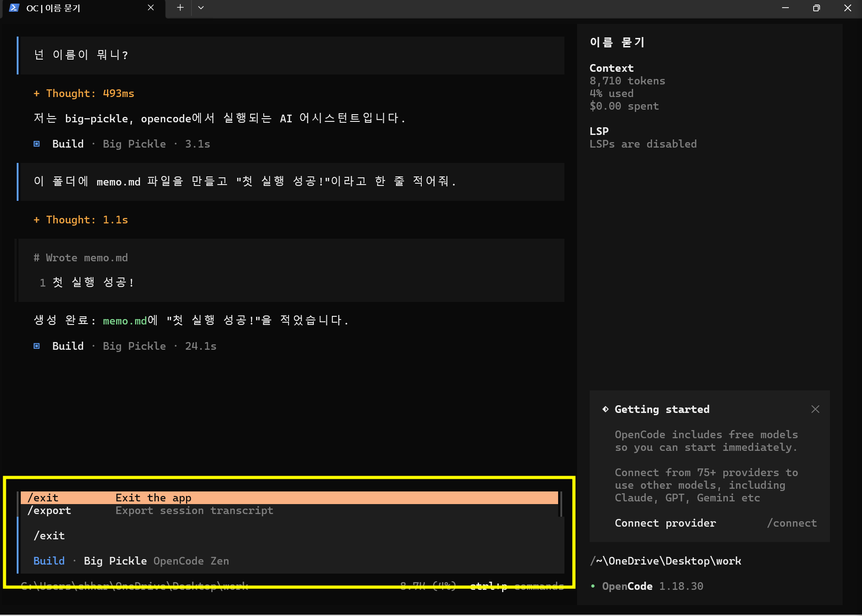Image resolution: width=862 pixels, height=616 pixels.
Task: Expand the Thought: 1.1s section
Action: (81, 220)
